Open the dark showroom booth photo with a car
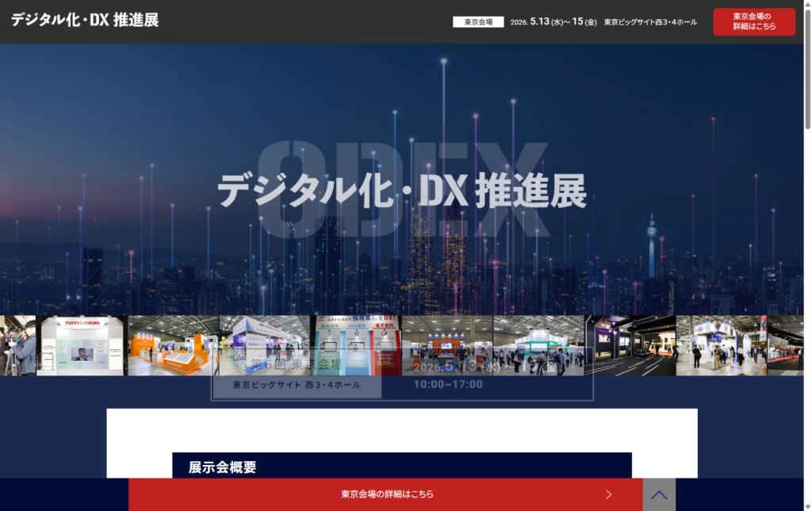The width and height of the screenshot is (812, 511). coord(630,345)
